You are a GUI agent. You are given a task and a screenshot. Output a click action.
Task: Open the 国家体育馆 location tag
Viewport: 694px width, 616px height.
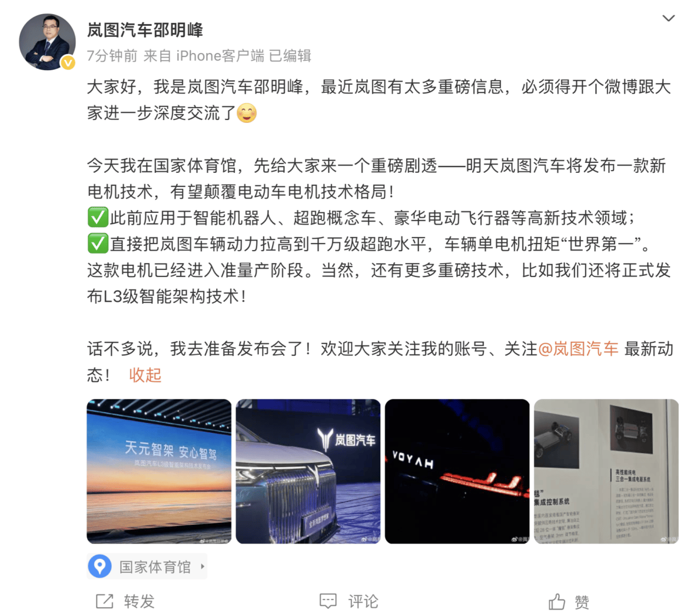[x=147, y=566]
